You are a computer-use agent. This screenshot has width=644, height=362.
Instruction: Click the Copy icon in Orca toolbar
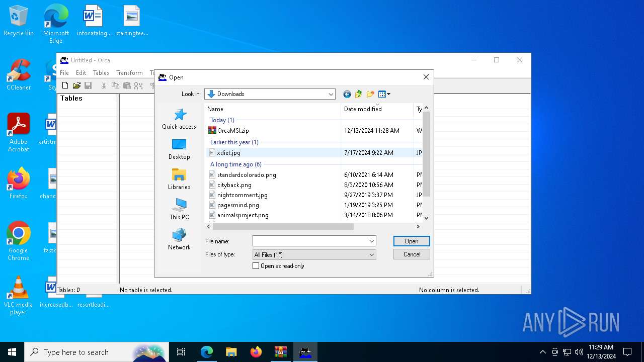point(115,85)
